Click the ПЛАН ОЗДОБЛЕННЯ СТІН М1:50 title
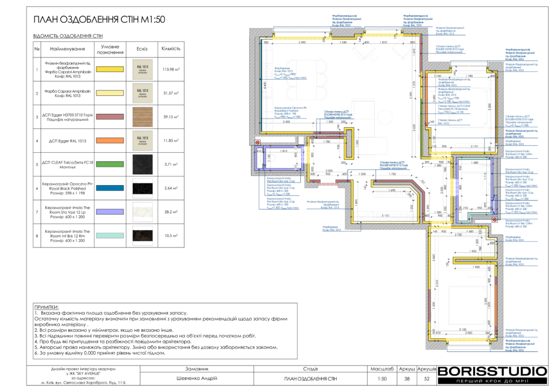Image resolution: width=555 pixels, height=392 pixels. pyautogui.click(x=99, y=20)
